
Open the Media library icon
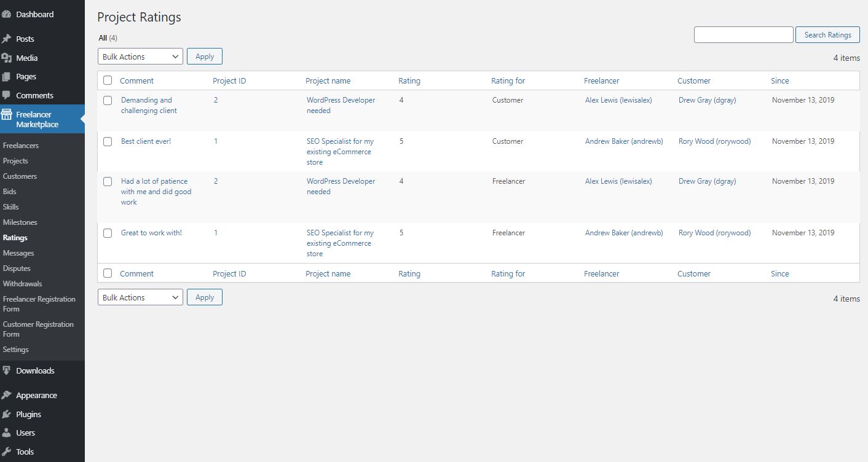pos(6,58)
